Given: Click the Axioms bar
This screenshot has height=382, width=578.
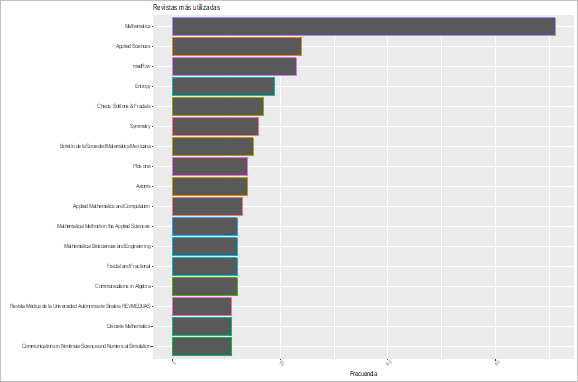Looking at the screenshot, I should pos(210,186).
